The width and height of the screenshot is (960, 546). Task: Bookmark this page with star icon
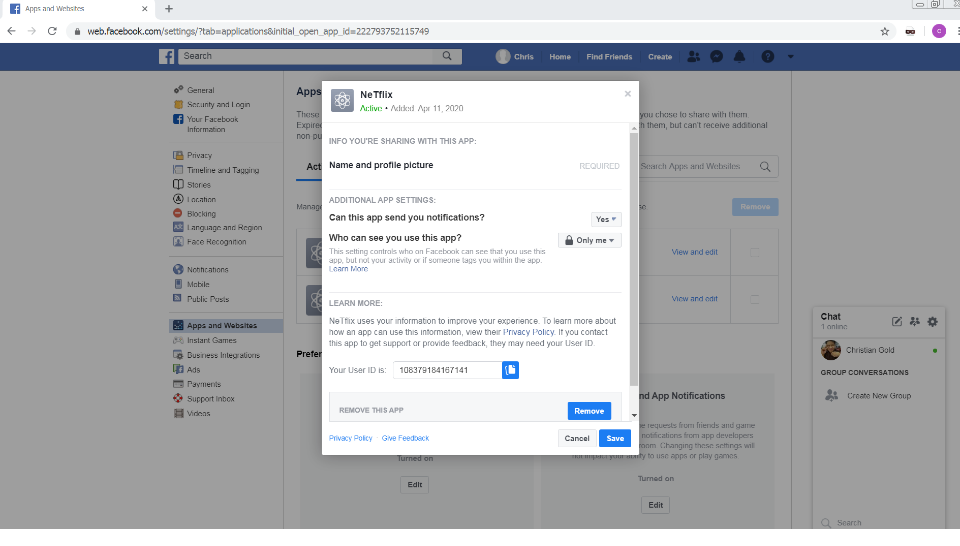pos(885,31)
